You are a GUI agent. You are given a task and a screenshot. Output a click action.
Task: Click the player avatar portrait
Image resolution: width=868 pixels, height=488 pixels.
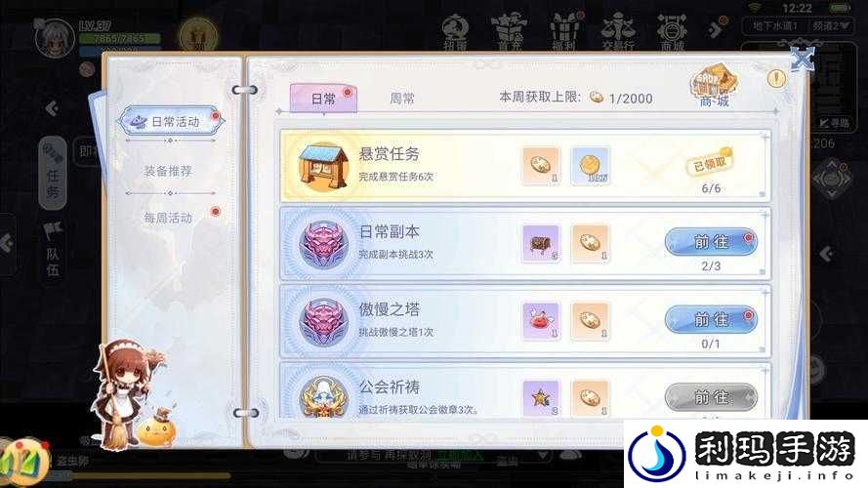pos(55,39)
